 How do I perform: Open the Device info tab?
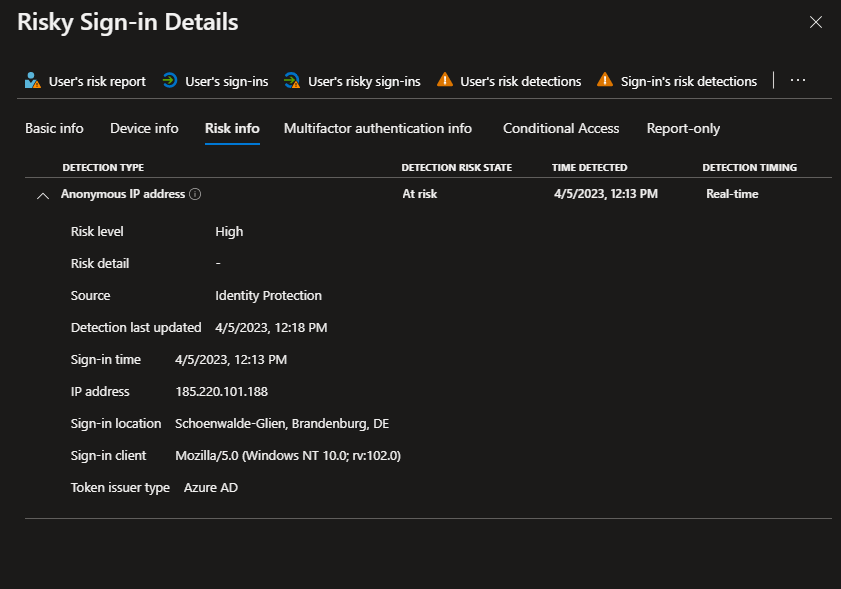144,128
